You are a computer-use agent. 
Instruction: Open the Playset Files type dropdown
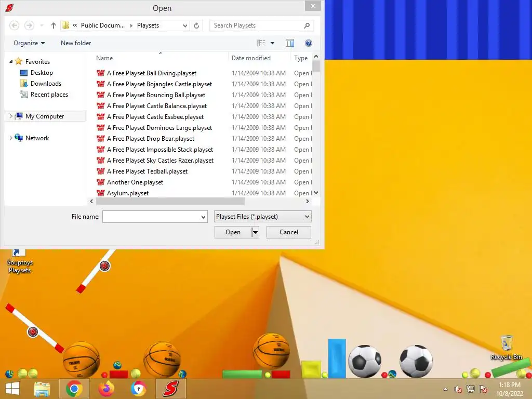(x=262, y=217)
